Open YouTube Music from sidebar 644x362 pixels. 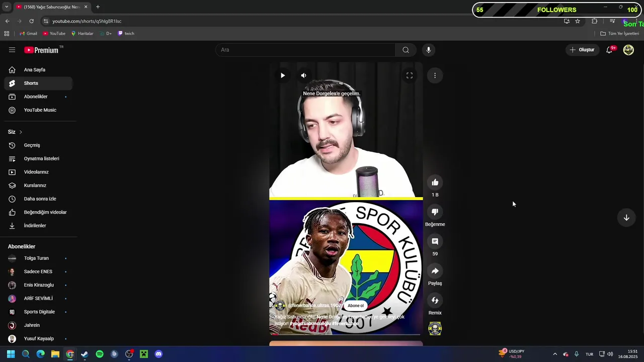[x=38, y=110]
